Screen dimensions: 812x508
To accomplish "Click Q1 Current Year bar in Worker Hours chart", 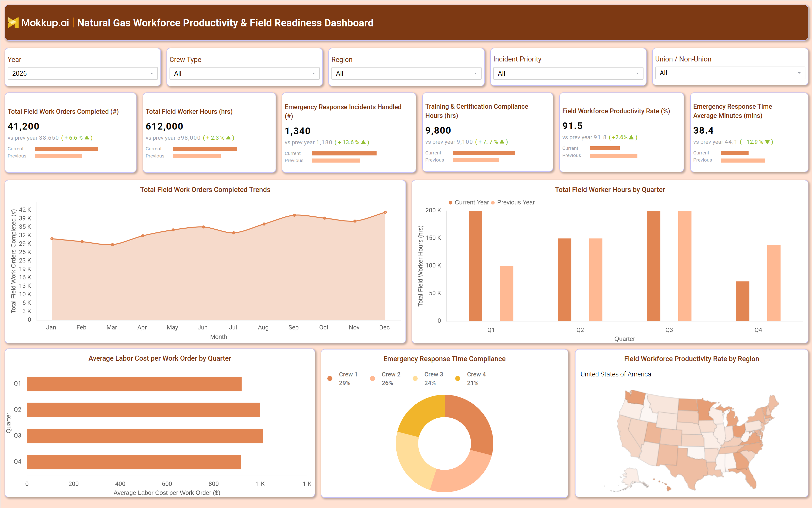I will point(476,266).
